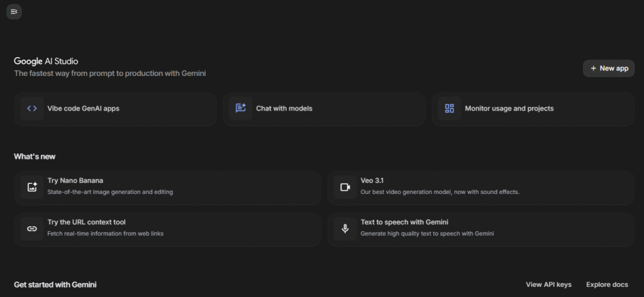Click the tagline 'The fastest way from prompt to production with Gemini'
Screen dimensions: 644x297
click(110, 73)
